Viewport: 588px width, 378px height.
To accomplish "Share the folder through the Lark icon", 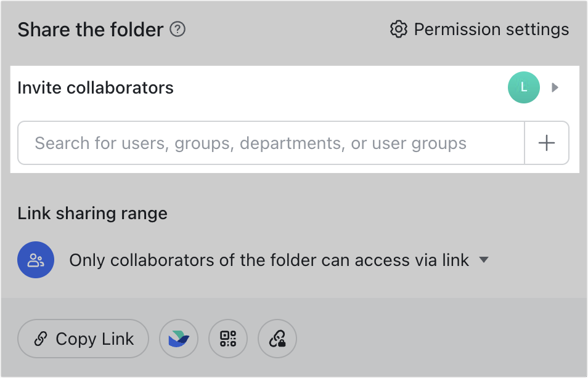I will click(179, 339).
